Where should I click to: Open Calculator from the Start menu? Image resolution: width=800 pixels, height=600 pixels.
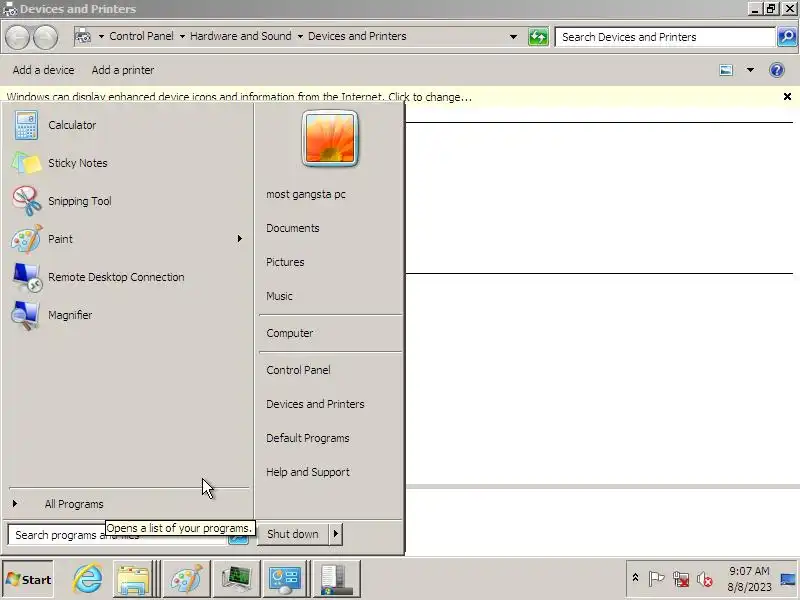click(128, 125)
